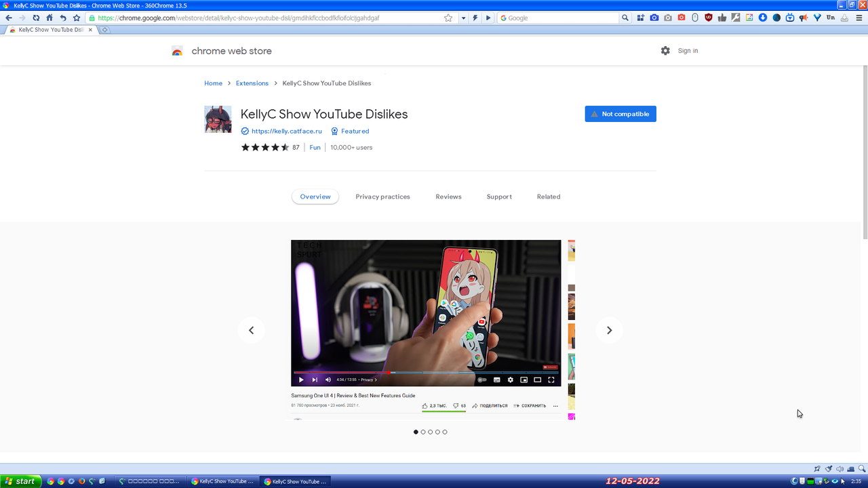Click the KellyC extension avatar icon
Viewport: 868px width, 488px height.
[x=218, y=119]
